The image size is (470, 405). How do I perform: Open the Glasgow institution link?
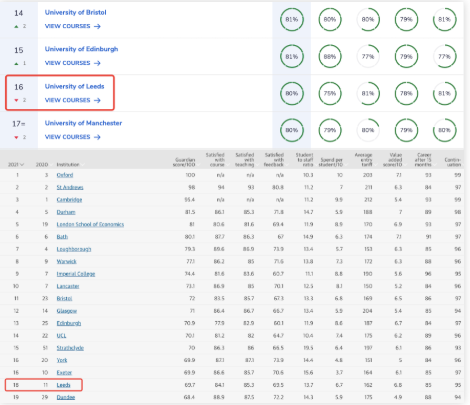click(x=67, y=311)
